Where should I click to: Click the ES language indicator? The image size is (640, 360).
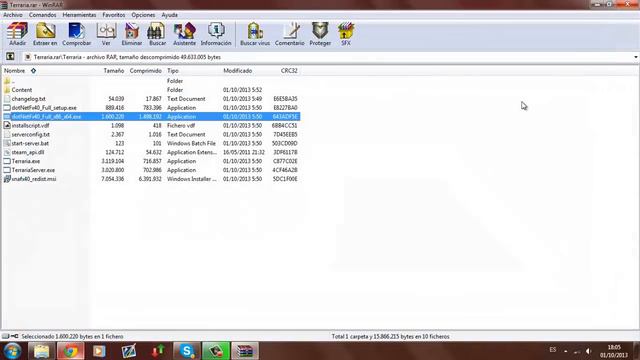pyautogui.click(x=553, y=350)
